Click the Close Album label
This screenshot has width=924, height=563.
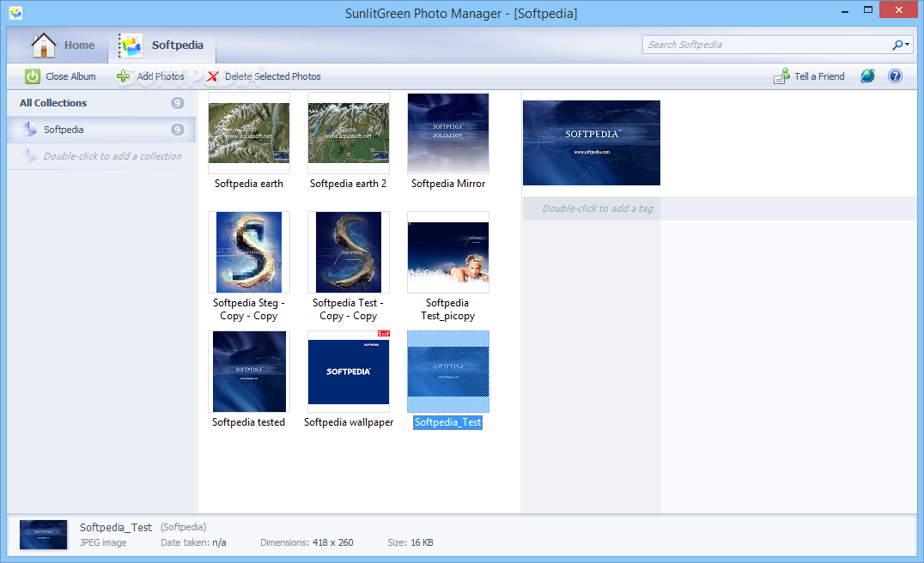pos(70,76)
